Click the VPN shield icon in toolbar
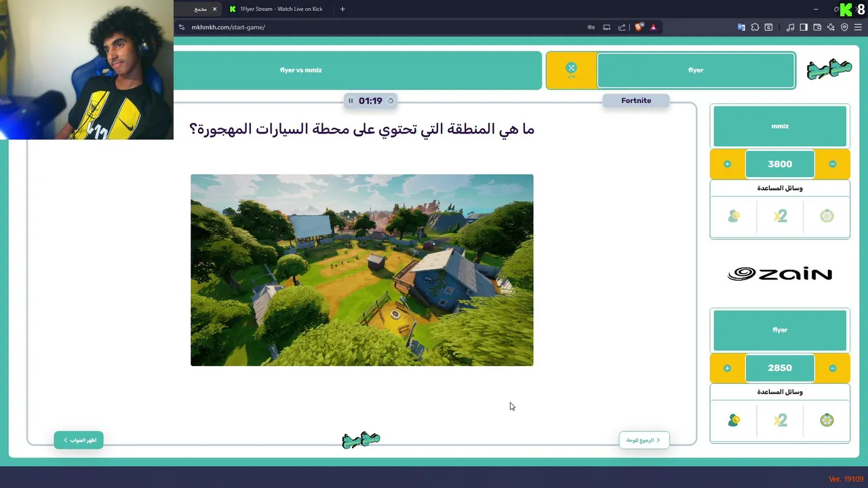This screenshot has width=868, height=488. pyautogui.click(x=844, y=27)
